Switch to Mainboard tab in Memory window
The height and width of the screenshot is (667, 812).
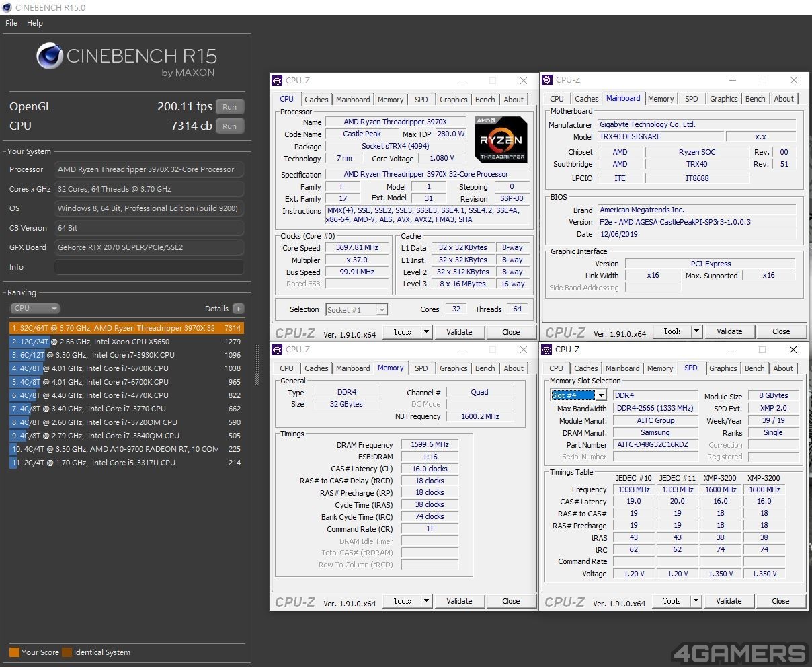pyautogui.click(x=353, y=368)
